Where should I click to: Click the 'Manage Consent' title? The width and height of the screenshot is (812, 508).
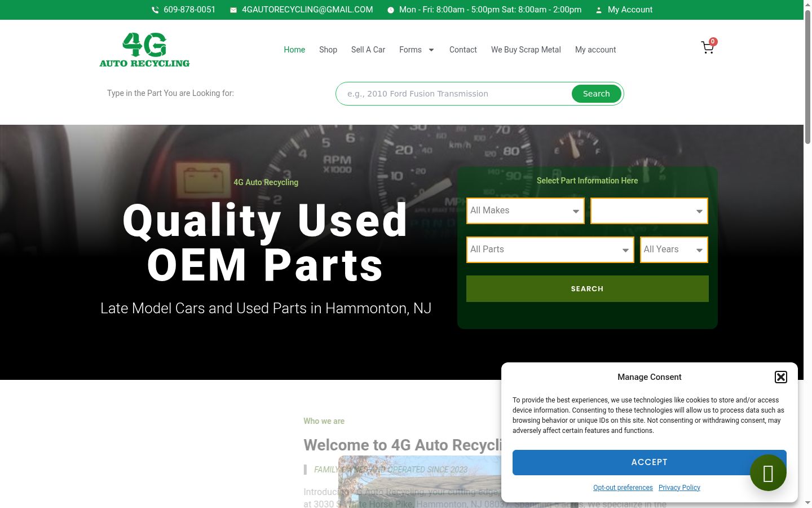(x=650, y=377)
